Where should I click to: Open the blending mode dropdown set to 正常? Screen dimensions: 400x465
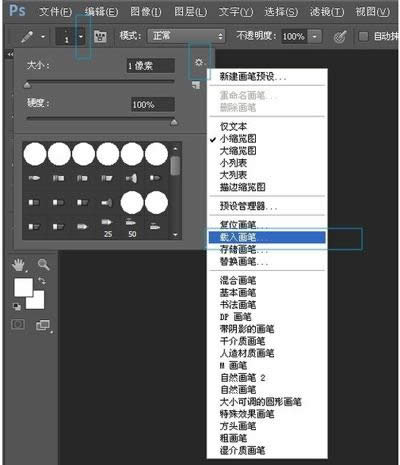pos(187,36)
